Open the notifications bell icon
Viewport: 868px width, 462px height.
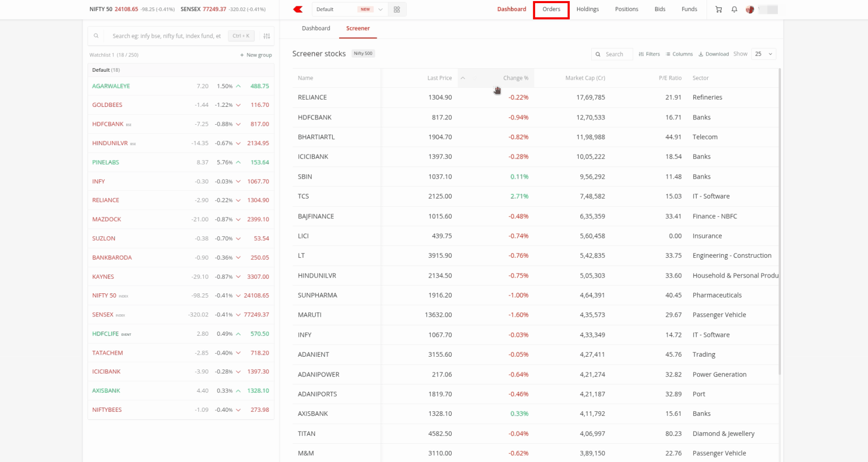click(x=734, y=9)
